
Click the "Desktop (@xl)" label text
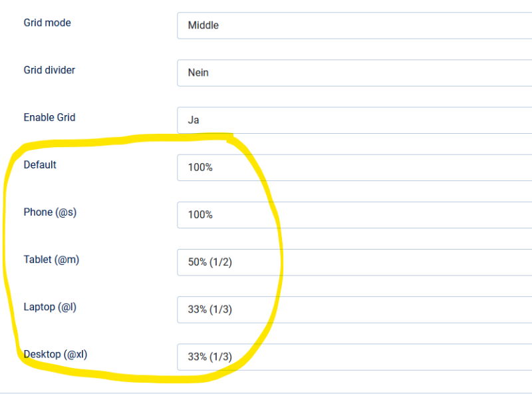[x=55, y=353]
